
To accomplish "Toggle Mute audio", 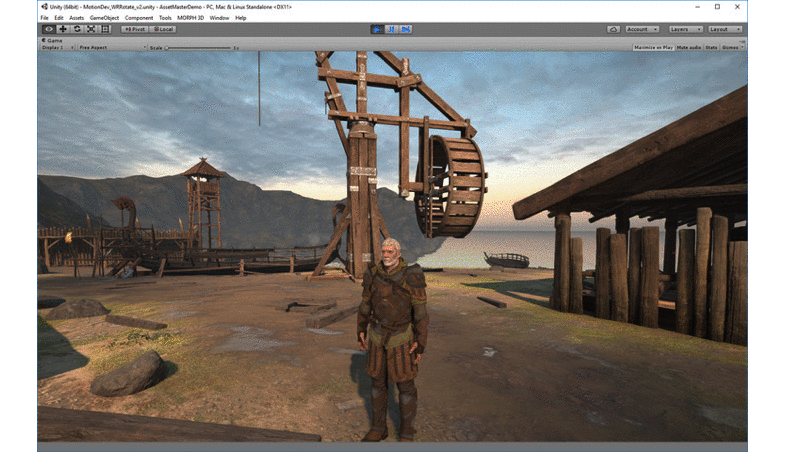I will (689, 47).
